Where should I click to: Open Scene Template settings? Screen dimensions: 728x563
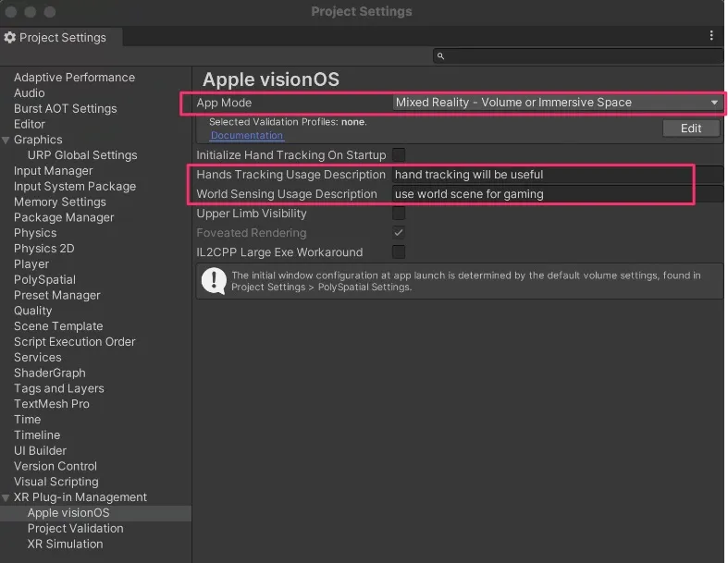pos(58,326)
